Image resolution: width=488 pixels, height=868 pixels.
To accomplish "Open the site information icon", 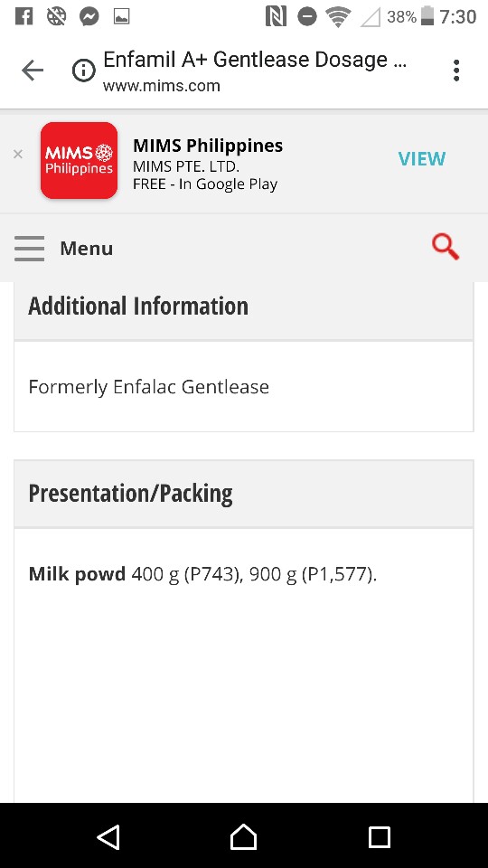I will click(83, 71).
